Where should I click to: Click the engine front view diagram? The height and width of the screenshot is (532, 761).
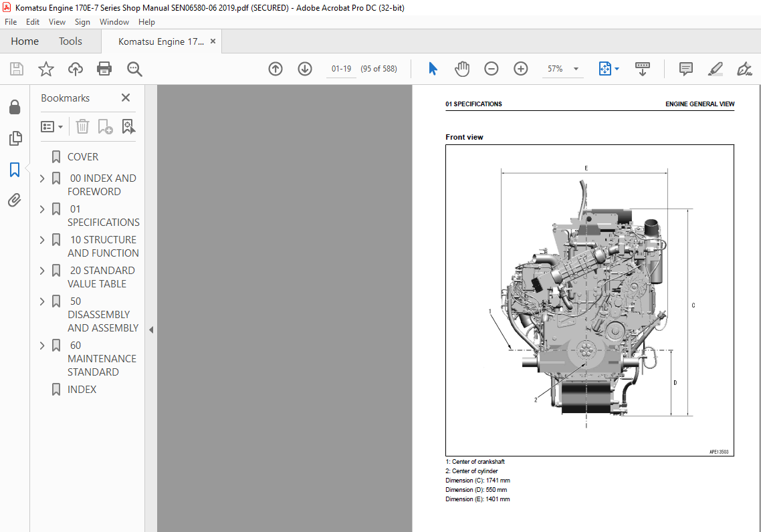pos(590,300)
